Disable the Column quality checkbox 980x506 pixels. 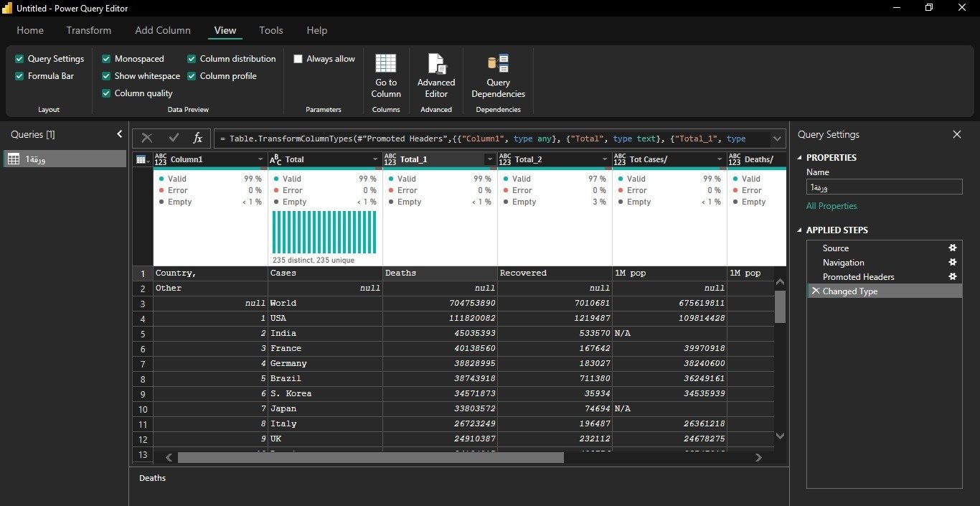[x=106, y=93]
